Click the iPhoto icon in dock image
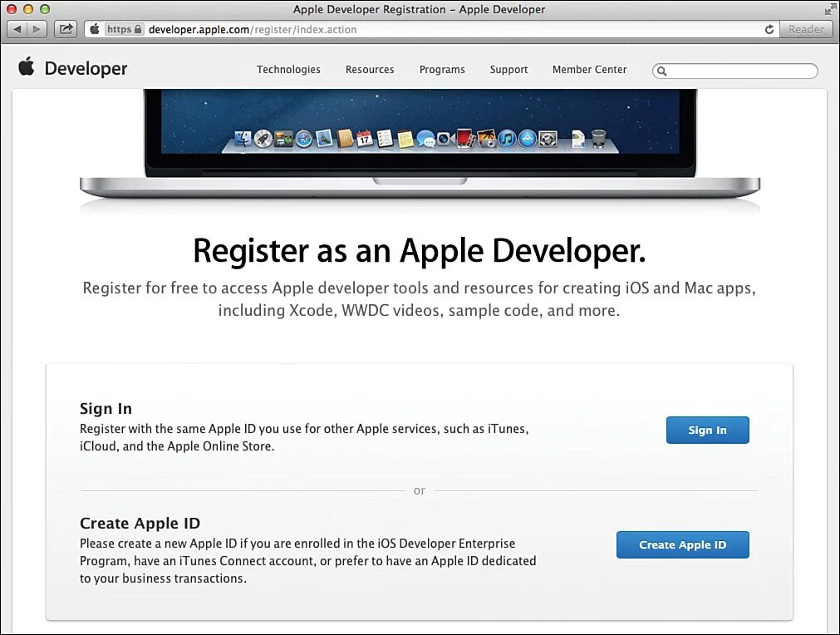This screenshot has height=635, width=840. click(486, 139)
